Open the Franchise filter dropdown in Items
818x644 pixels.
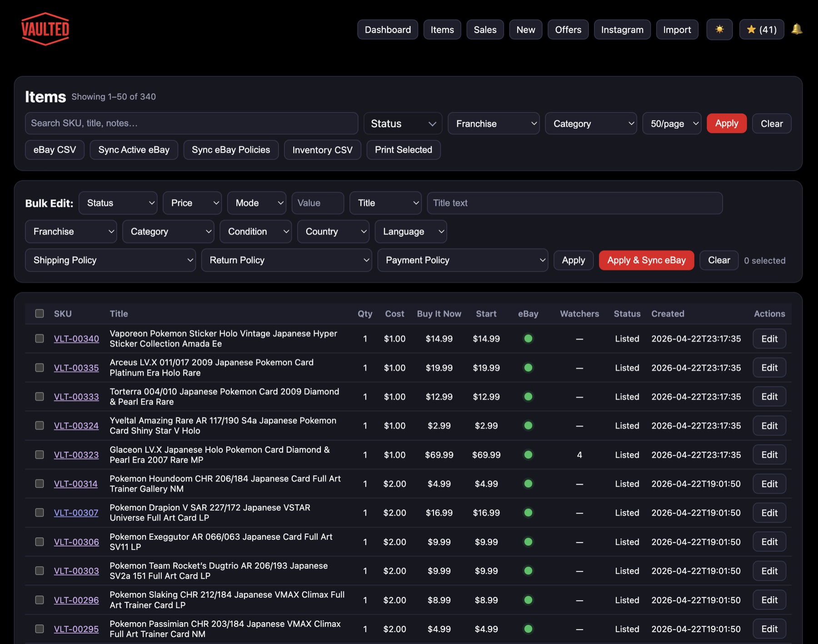(494, 124)
